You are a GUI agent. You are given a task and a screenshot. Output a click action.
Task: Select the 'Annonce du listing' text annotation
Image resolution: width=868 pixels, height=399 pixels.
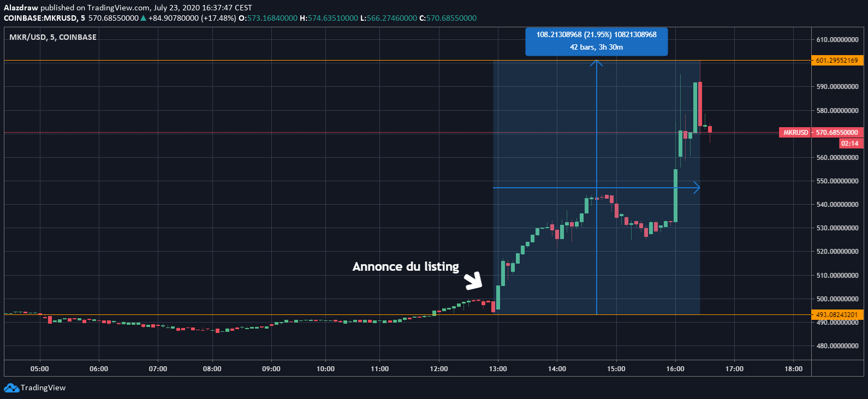pos(406,266)
